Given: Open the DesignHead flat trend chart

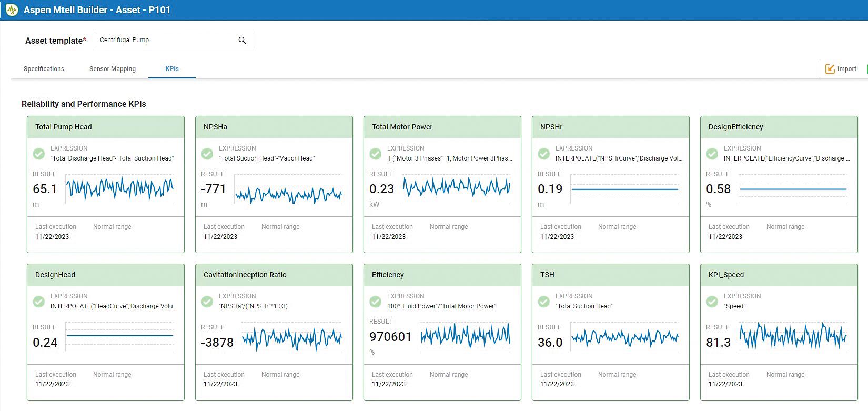Looking at the screenshot, I should point(119,337).
